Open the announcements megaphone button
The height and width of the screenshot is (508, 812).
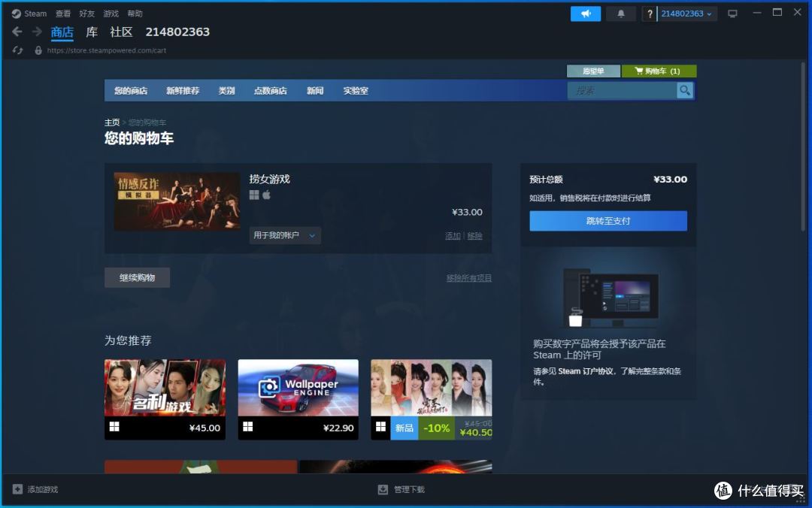[585, 14]
